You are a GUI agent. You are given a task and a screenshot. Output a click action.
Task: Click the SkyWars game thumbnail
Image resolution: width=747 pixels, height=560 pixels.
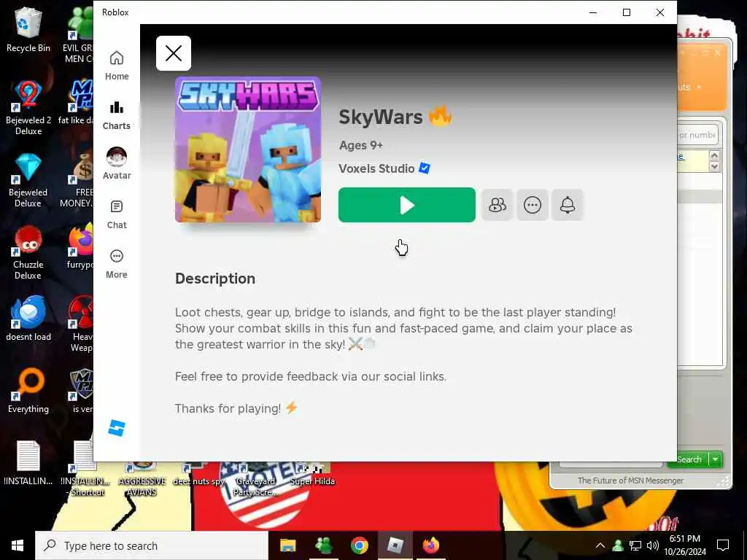tap(248, 149)
